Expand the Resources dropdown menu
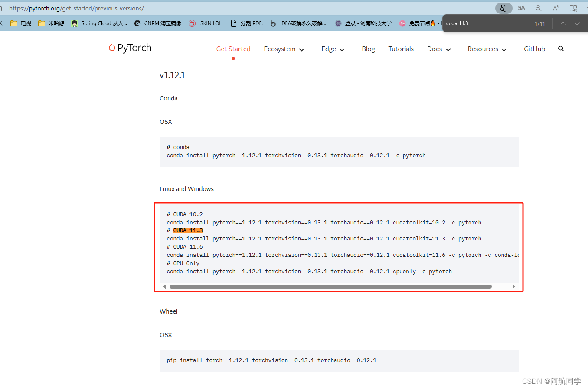588x389 pixels. point(487,49)
